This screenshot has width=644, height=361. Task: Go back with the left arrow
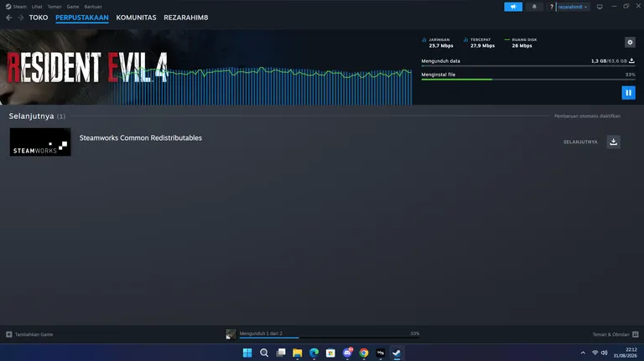coord(9,18)
